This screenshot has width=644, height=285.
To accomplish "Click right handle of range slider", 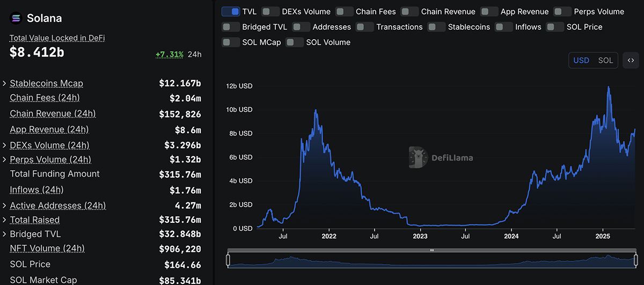I will coord(635,260).
